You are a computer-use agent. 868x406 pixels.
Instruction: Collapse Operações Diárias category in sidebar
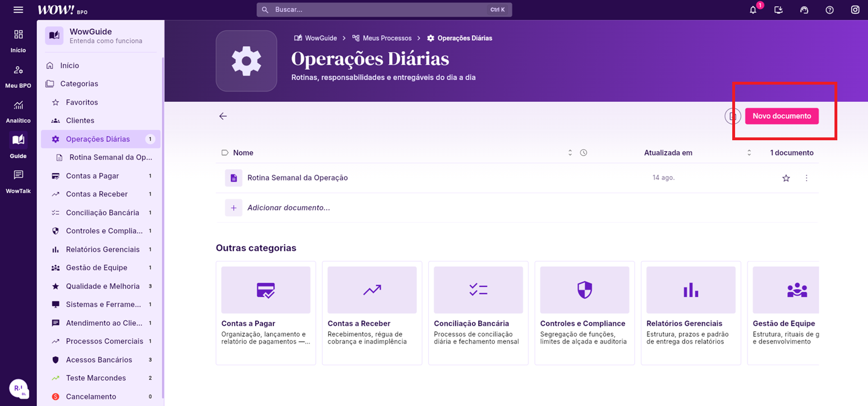click(100, 139)
